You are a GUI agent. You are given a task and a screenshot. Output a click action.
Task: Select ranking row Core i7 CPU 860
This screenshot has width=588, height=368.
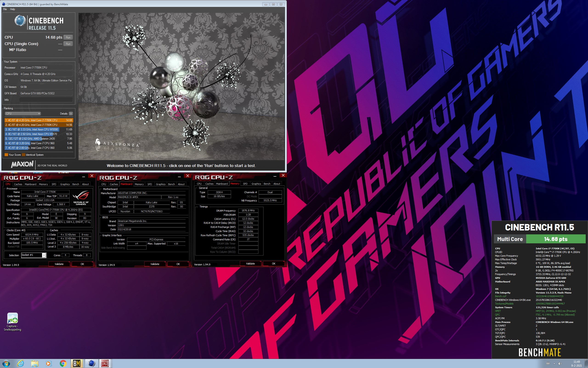39,148
